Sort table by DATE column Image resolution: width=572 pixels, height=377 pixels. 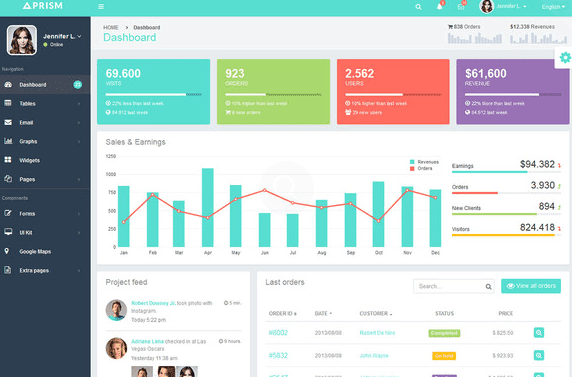pos(323,313)
